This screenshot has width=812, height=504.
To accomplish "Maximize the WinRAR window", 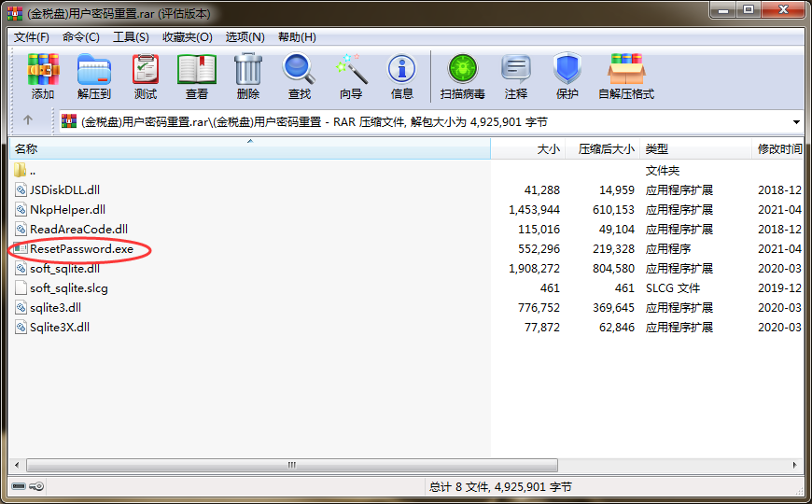I will [x=749, y=10].
